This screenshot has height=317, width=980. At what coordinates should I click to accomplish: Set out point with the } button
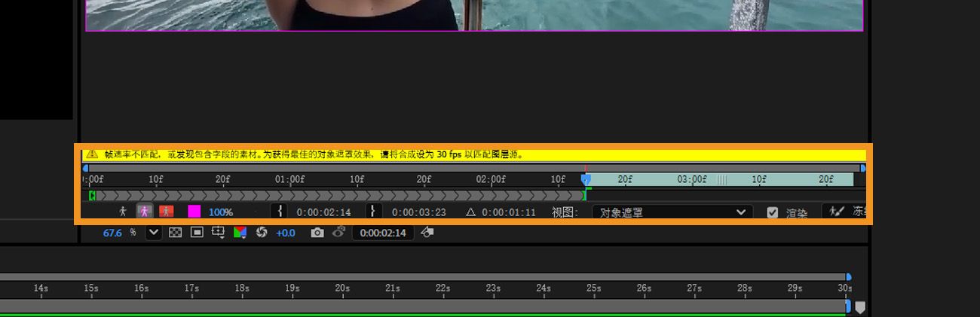(375, 212)
